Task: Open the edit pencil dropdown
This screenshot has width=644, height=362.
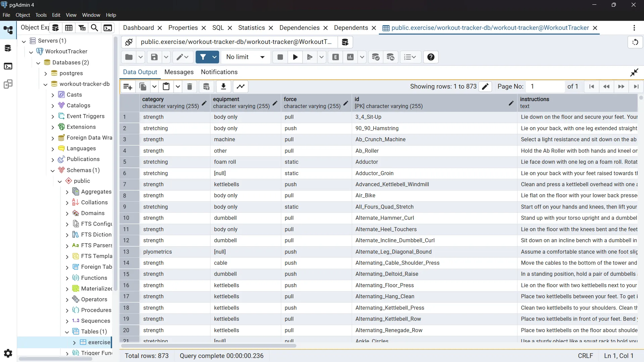Action: [x=183, y=57]
